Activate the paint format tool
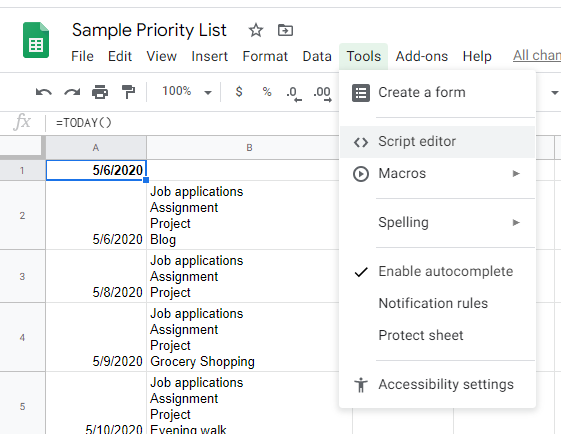Screen dimensions: 561x434 pos(128,92)
